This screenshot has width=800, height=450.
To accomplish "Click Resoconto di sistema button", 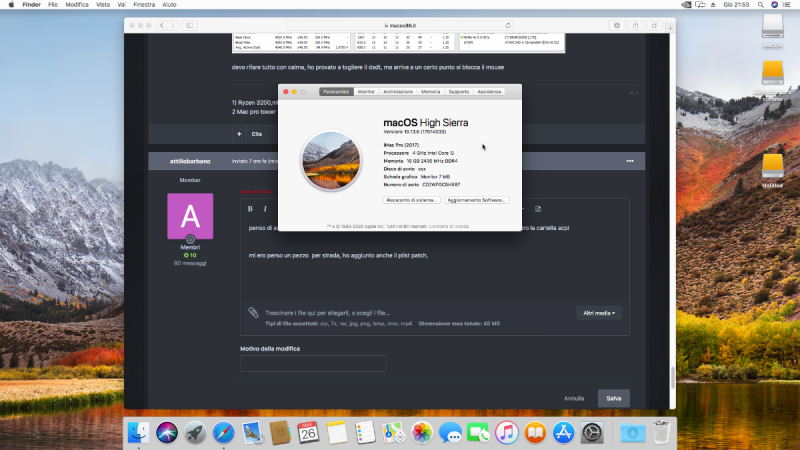I will pos(412,200).
